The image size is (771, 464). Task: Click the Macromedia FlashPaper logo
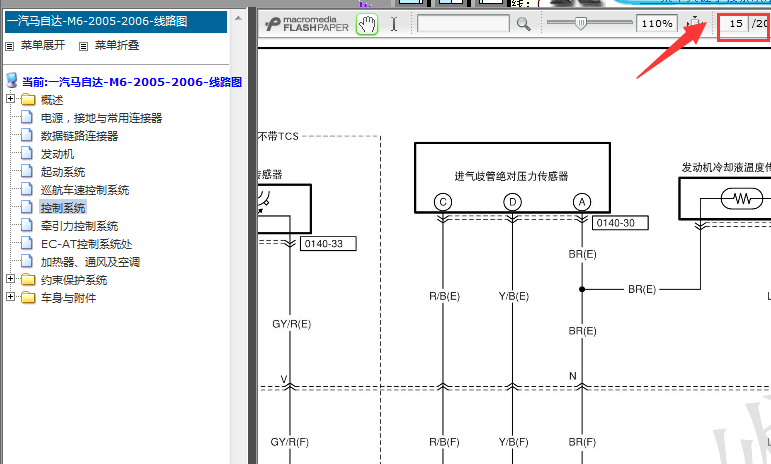click(307, 24)
